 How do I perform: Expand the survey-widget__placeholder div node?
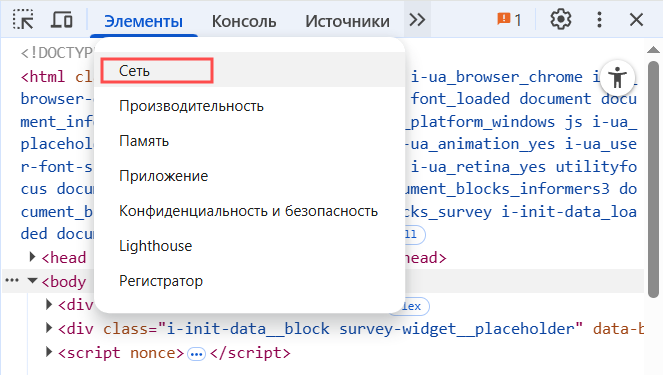[x=49, y=328]
